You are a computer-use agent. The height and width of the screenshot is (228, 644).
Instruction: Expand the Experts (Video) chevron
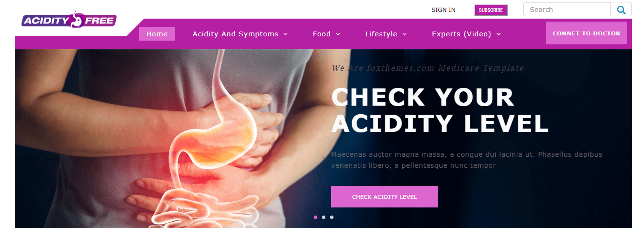tap(499, 34)
